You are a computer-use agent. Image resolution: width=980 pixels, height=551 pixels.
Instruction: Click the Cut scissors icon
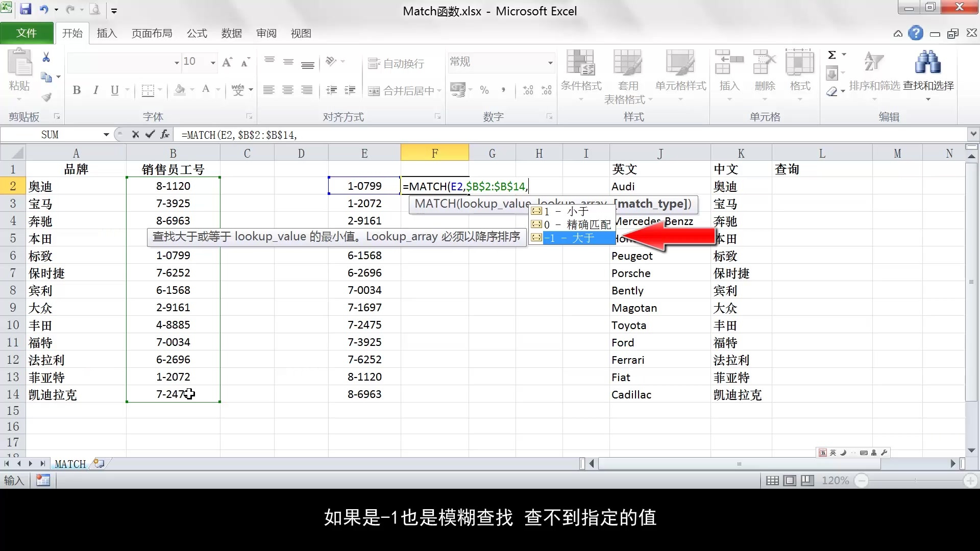(x=46, y=57)
